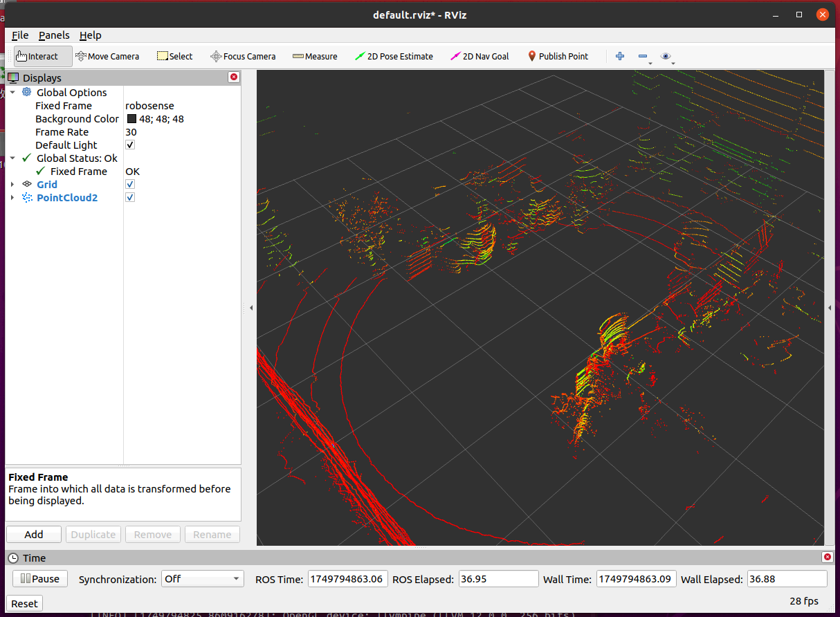The height and width of the screenshot is (617, 840).
Task: Open the File menu
Action: coord(20,35)
